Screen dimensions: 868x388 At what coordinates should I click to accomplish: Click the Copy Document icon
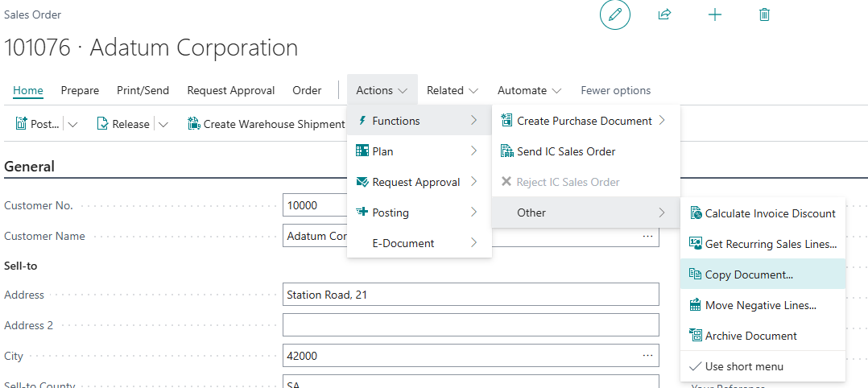pos(696,274)
